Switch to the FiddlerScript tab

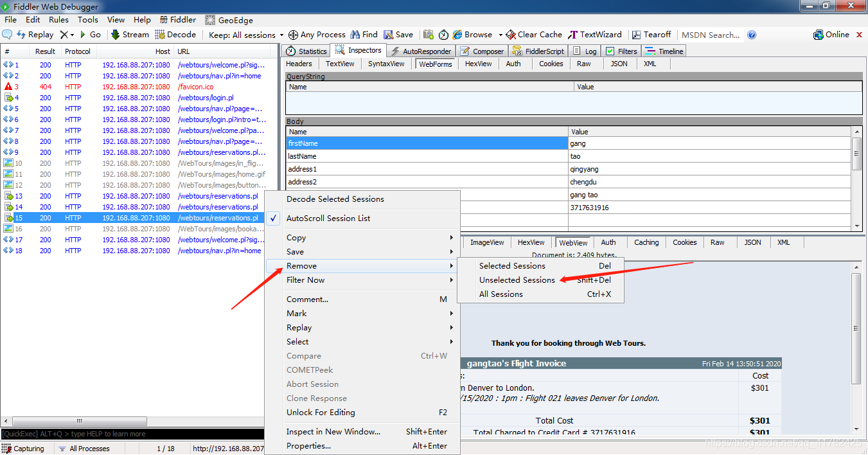tap(538, 51)
